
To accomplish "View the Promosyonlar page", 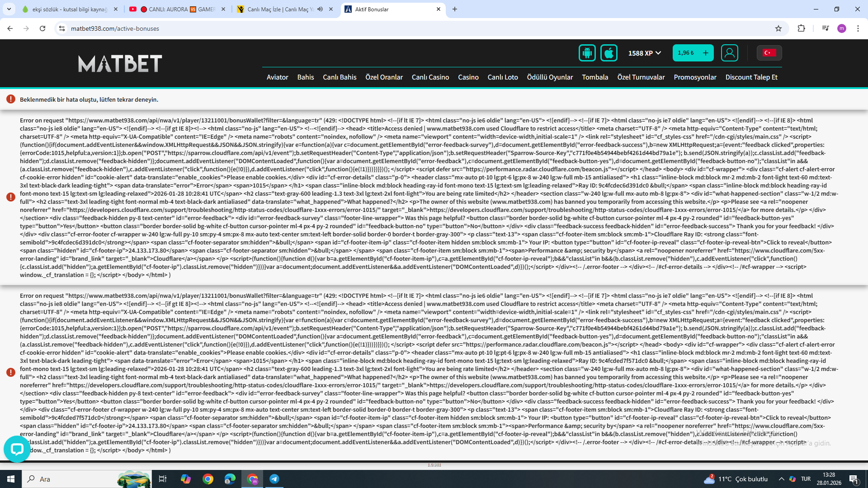I will [695, 77].
